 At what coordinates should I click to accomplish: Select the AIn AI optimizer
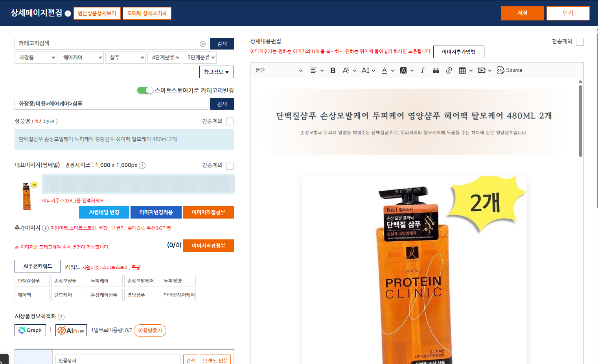[x=71, y=330]
